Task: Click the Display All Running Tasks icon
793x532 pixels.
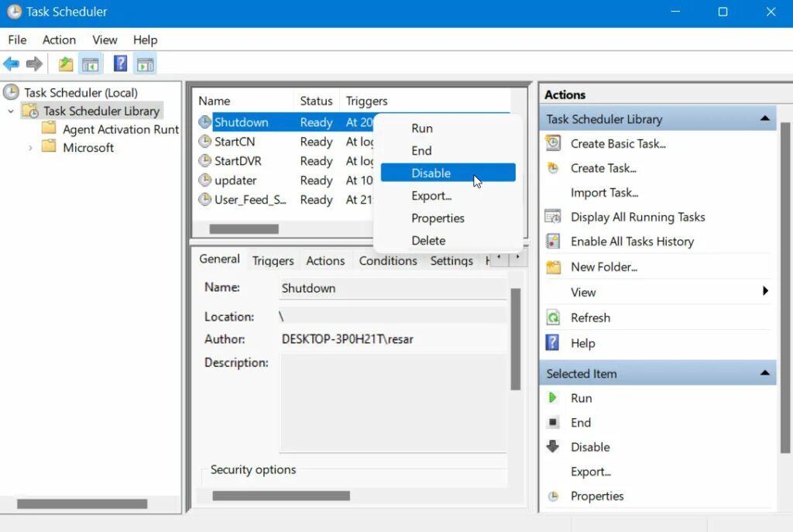Action: click(553, 217)
